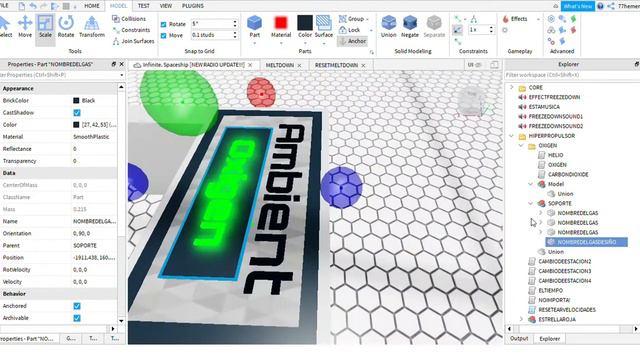The height and width of the screenshot is (360, 640).
Task: Close the Properties panel
Action: [x=121, y=64]
